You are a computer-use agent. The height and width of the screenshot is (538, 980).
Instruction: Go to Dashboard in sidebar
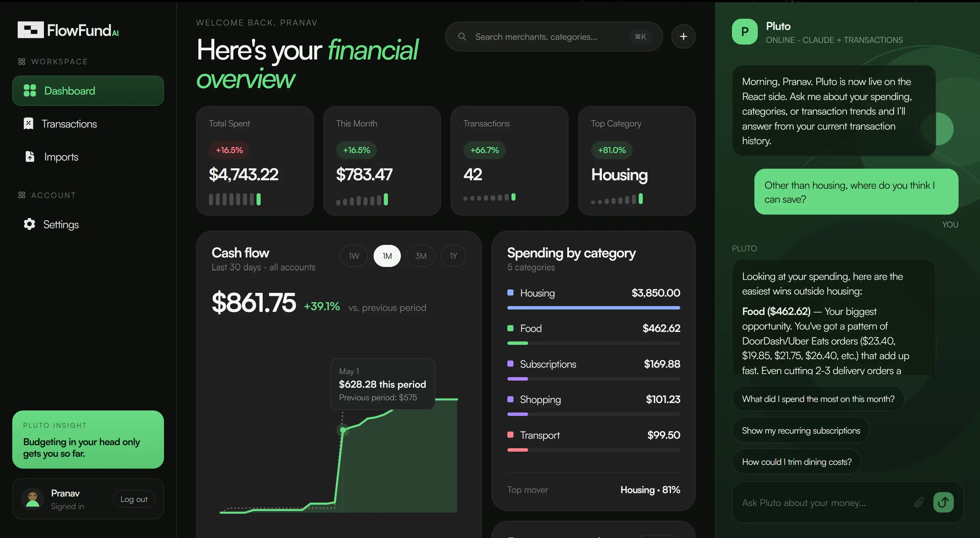88,90
